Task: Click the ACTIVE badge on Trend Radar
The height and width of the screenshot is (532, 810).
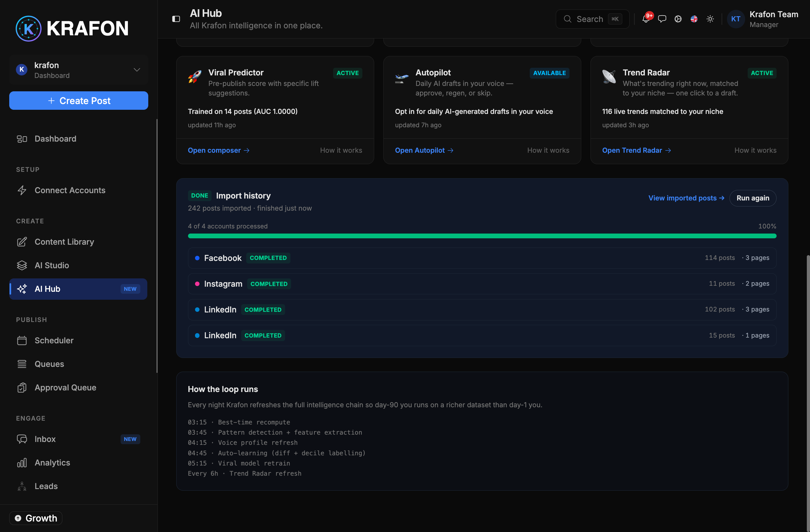Action: click(762, 73)
